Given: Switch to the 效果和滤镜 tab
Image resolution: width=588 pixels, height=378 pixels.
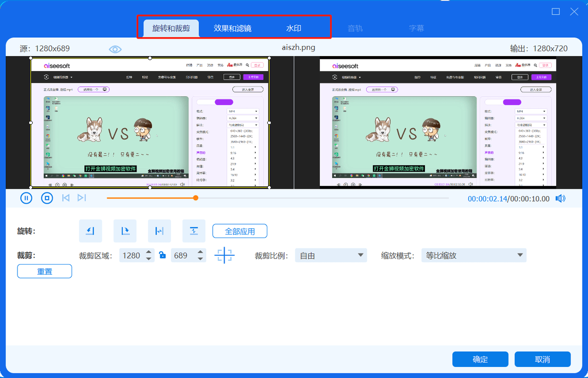Looking at the screenshot, I should coord(232,28).
